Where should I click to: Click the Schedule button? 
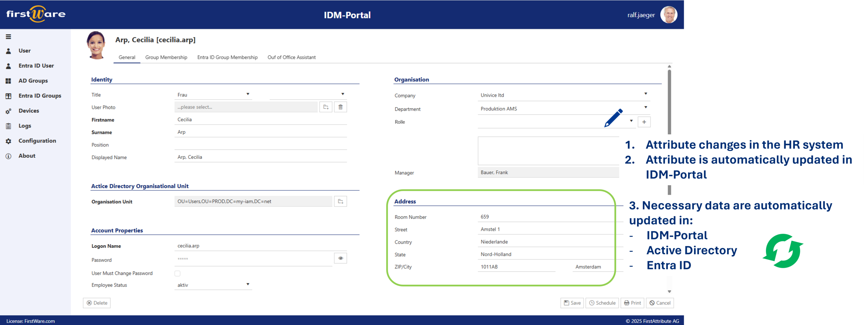point(602,303)
